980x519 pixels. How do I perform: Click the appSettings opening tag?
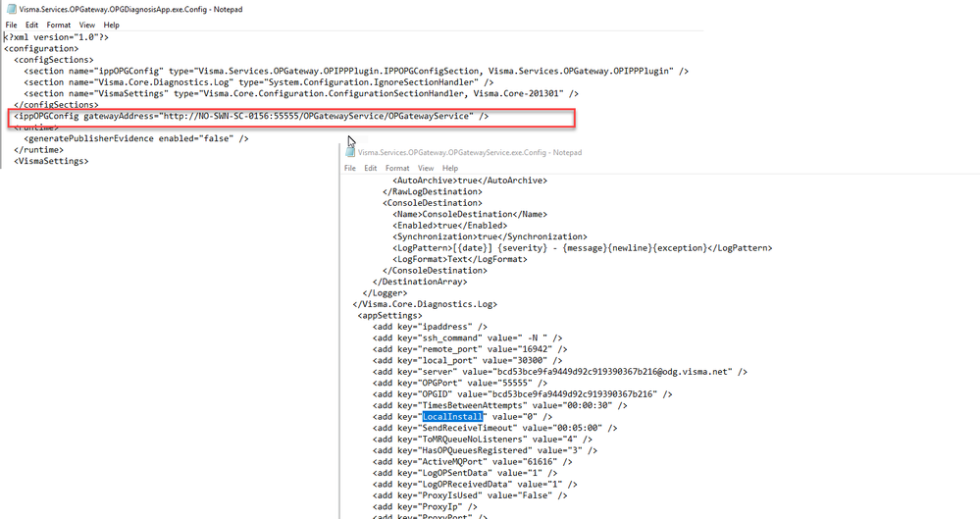(x=390, y=316)
